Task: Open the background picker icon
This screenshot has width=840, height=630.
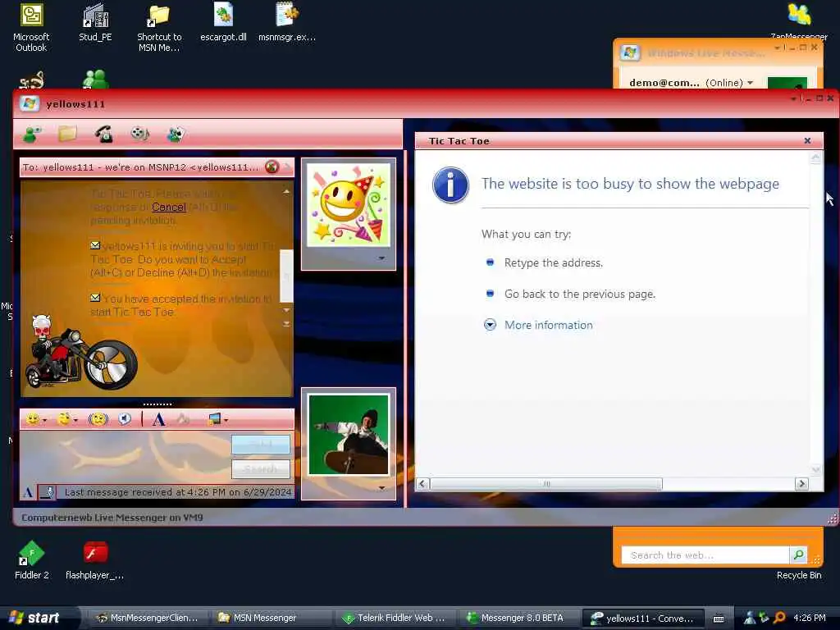Action: click(215, 419)
